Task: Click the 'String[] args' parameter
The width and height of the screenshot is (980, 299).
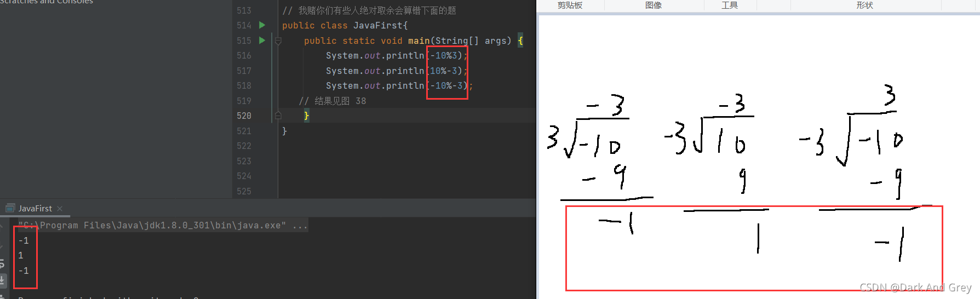Action: [x=471, y=41]
